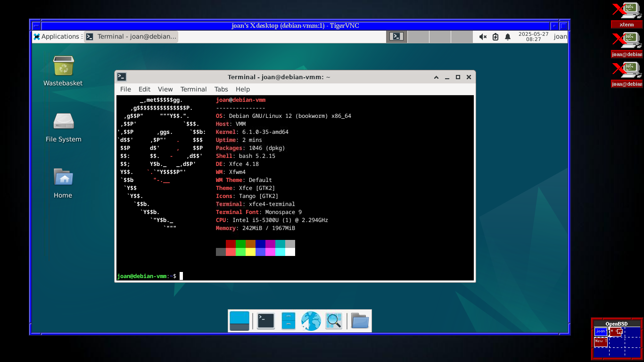Image resolution: width=644 pixels, height=362 pixels.
Task: Open the Help menu in Terminal
Action: tap(243, 89)
